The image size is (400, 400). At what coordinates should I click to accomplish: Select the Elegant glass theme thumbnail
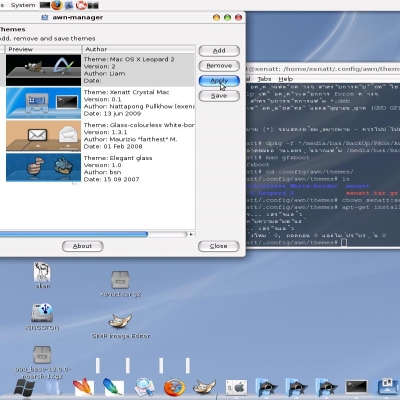(43, 167)
